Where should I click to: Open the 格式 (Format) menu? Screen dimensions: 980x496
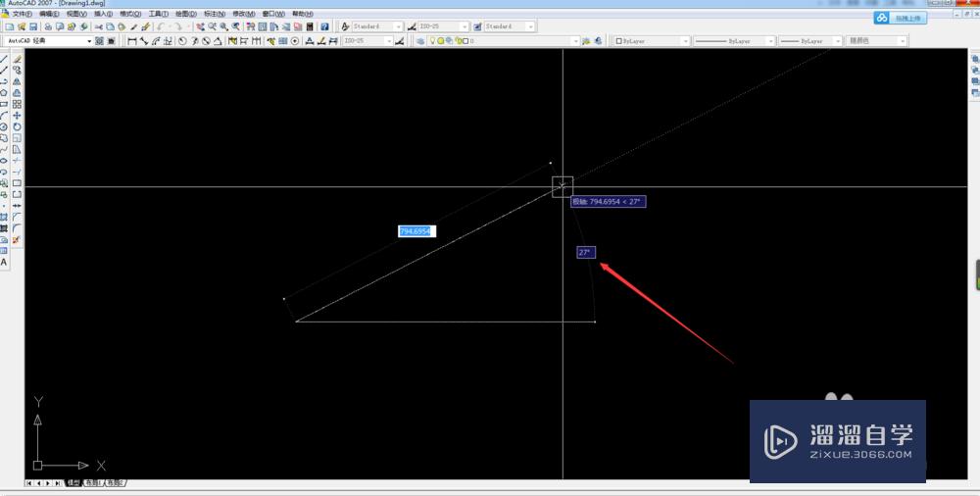point(130,13)
